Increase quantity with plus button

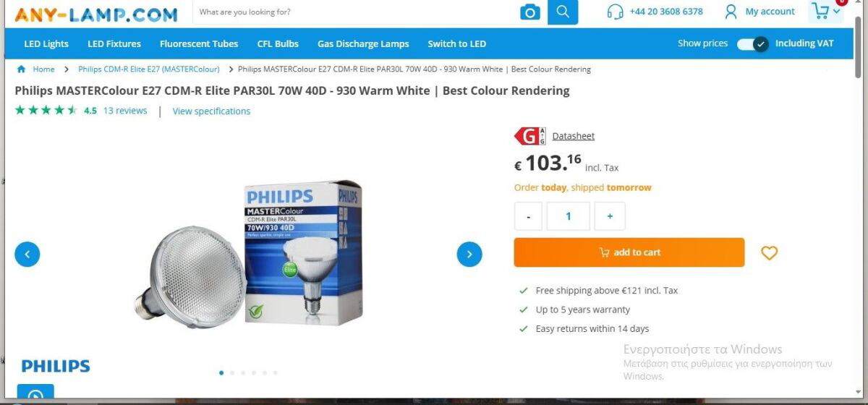click(610, 216)
